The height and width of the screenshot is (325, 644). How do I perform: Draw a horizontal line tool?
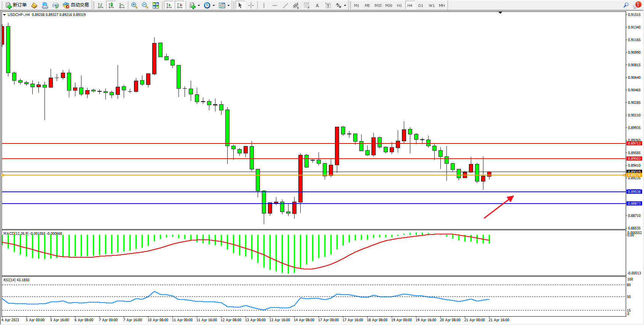(275, 5)
